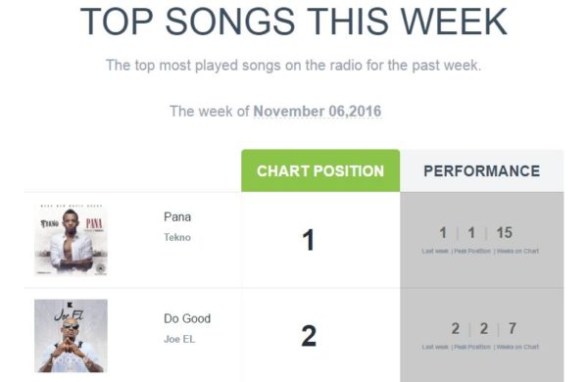The height and width of the screenshot is (382, 588).
Task: Click Do Good's weeks on chart value 7
Action: (513, 328)
